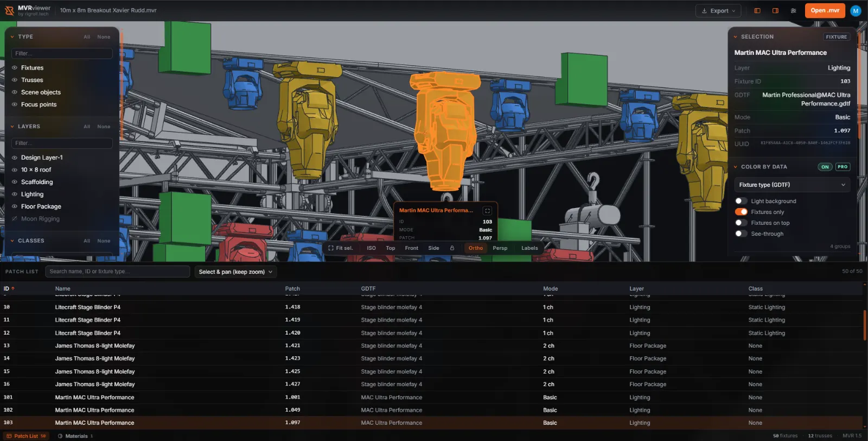Switch to Top view

tap(391, 248)
